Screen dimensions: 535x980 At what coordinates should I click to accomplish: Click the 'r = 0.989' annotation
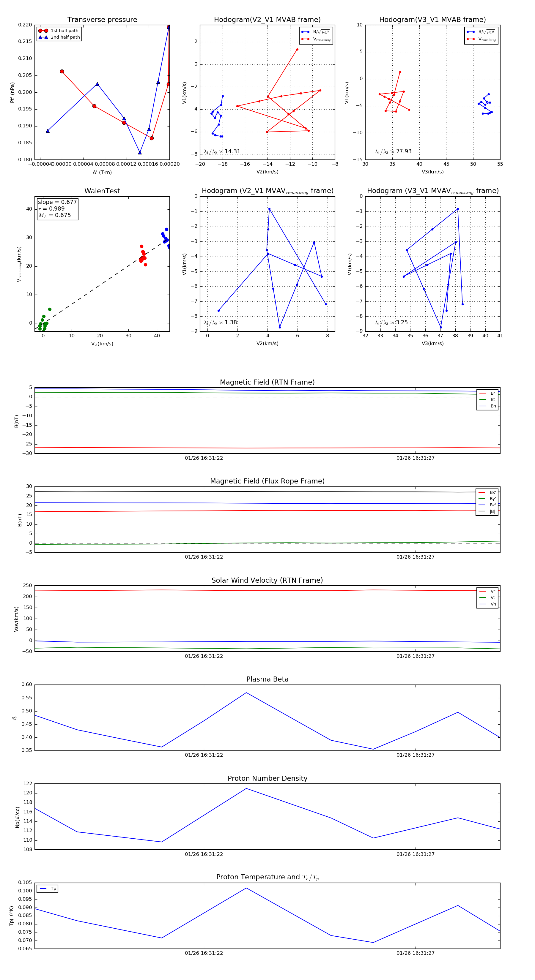click(x=51, y=209)
